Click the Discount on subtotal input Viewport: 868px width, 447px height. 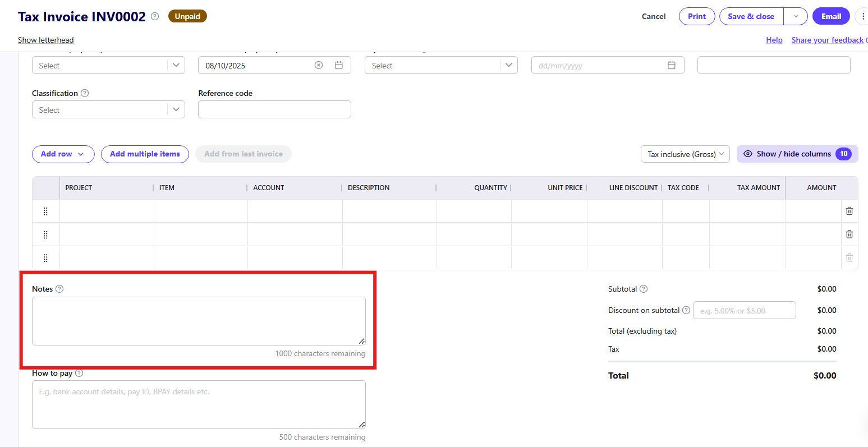(x=744, y=310)
